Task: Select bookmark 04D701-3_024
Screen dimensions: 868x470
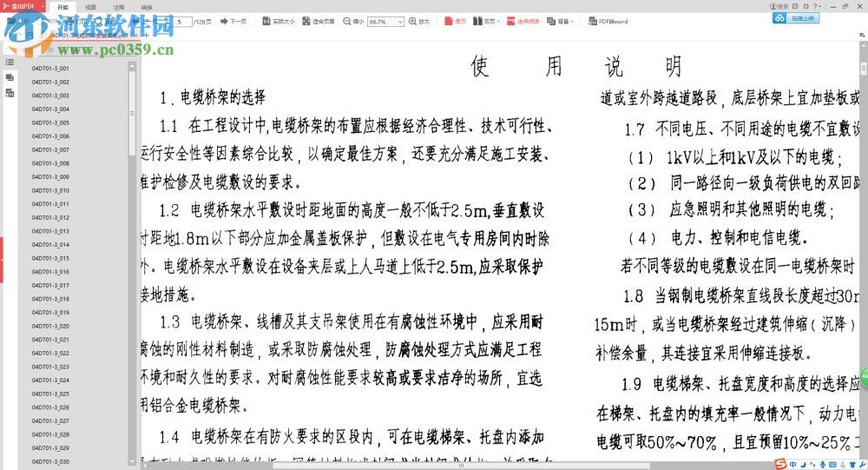Action: click(x=50, y=381)
